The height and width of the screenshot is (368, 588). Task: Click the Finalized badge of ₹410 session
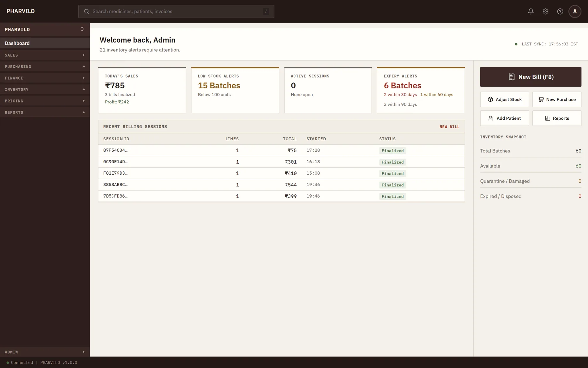[393, 174]
